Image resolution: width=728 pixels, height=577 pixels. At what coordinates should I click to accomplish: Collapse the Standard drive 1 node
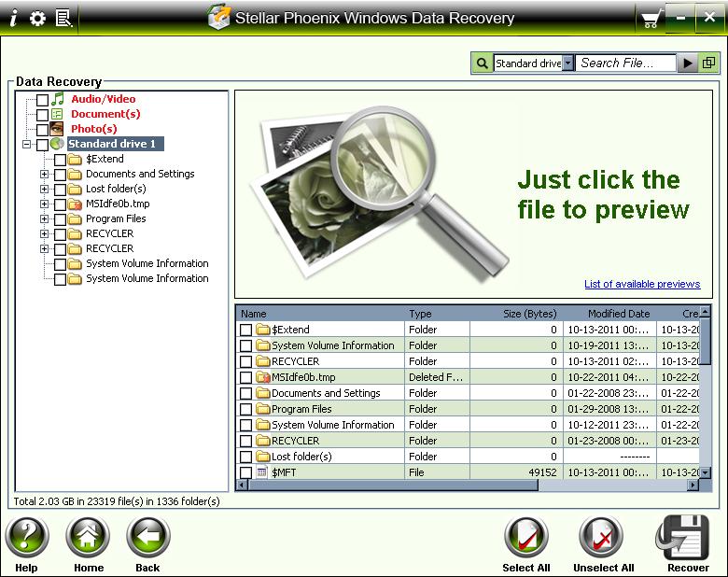click(26, 144)
